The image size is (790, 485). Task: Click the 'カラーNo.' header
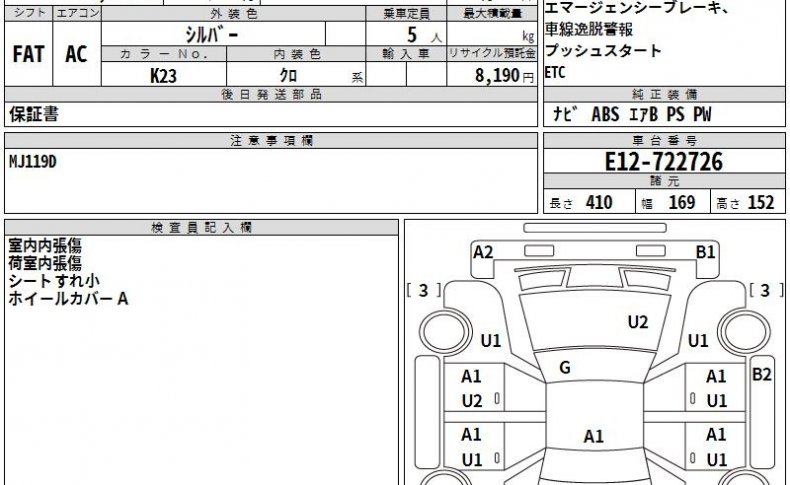click(164, 54)
